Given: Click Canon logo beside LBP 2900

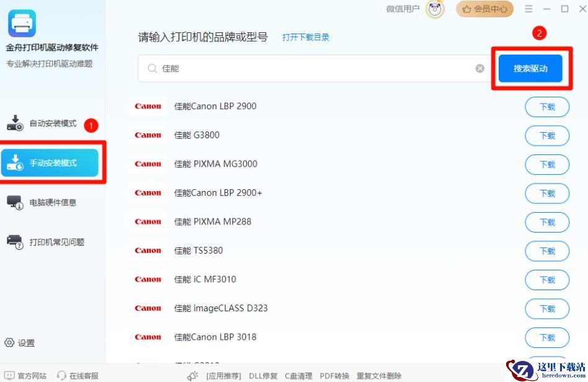Looking at the screenshot, I should point(148,106).
